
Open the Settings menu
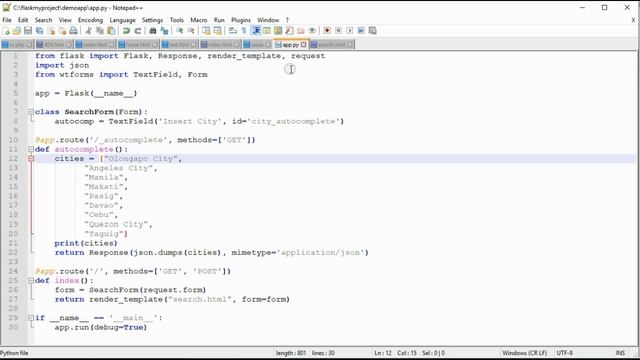pyautogui.click(x=152, y=20)
